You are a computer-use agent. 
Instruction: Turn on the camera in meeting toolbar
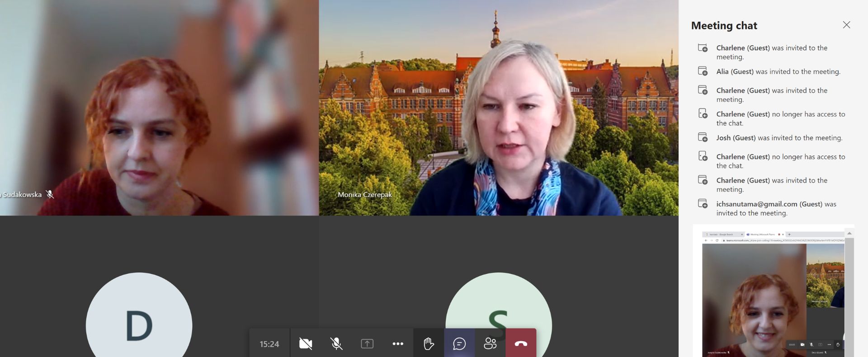[306, 344]
